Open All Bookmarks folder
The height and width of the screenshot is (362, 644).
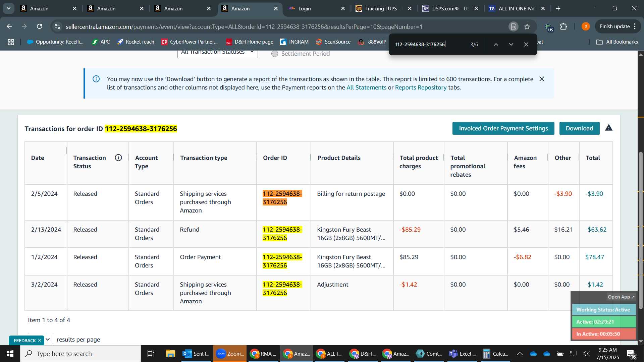pos(617,42)
